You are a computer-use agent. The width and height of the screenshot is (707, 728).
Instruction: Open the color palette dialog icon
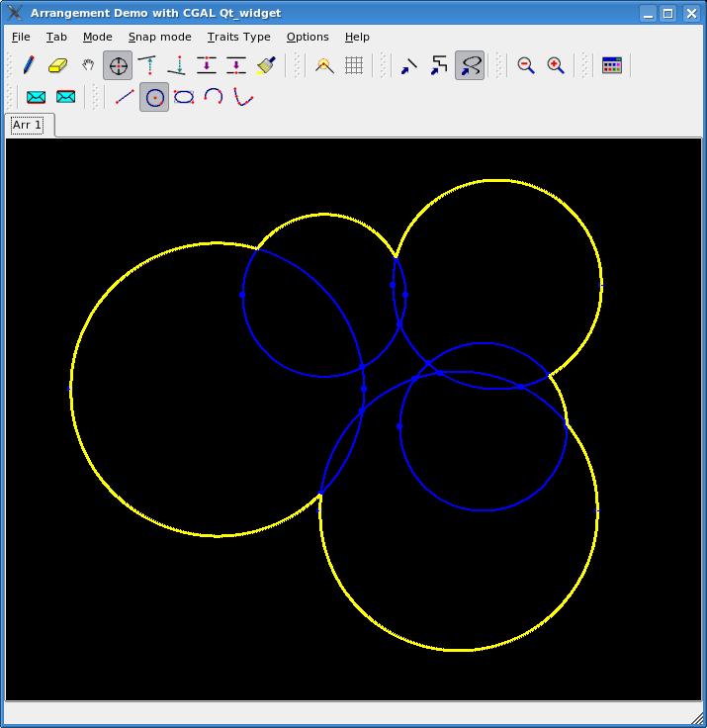[612, 66]
